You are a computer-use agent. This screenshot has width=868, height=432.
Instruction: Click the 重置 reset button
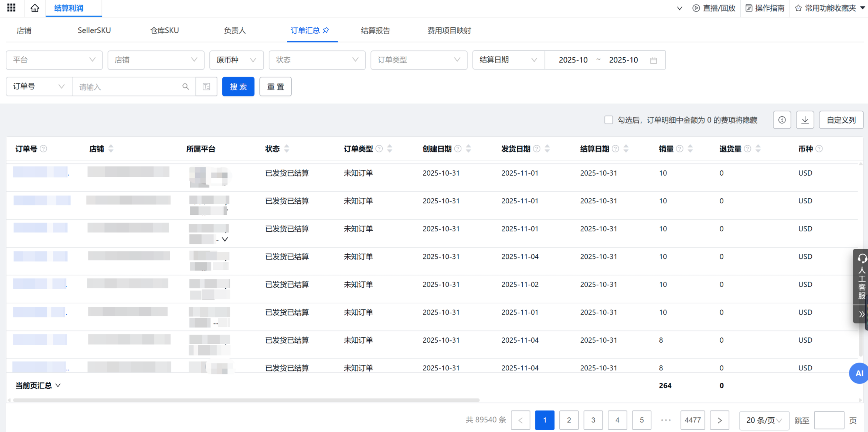point(276,87)
